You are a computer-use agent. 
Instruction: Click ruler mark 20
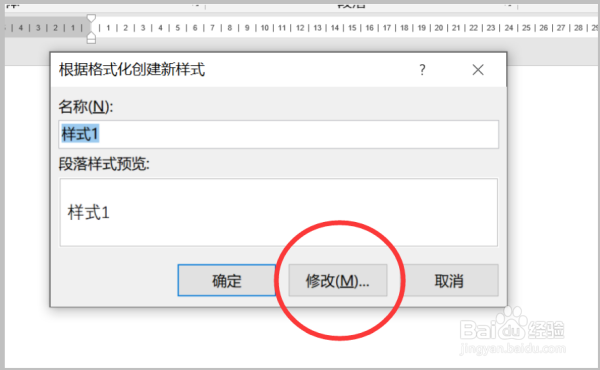[x=439, y=28]
